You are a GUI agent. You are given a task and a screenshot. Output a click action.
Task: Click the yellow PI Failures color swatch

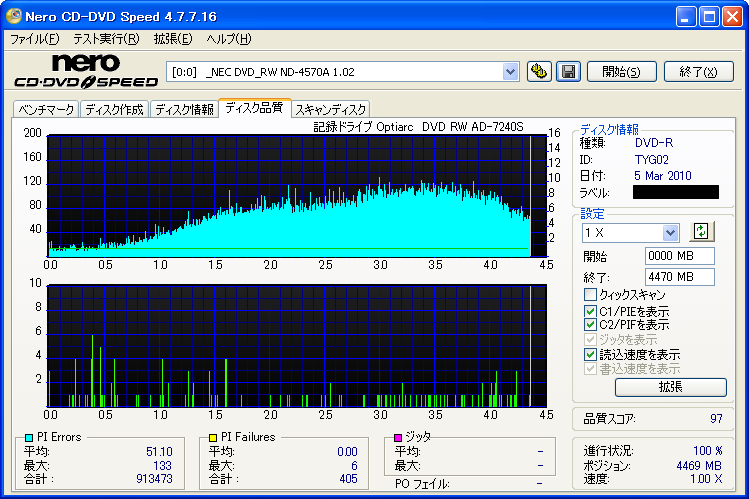pos(213,437)
